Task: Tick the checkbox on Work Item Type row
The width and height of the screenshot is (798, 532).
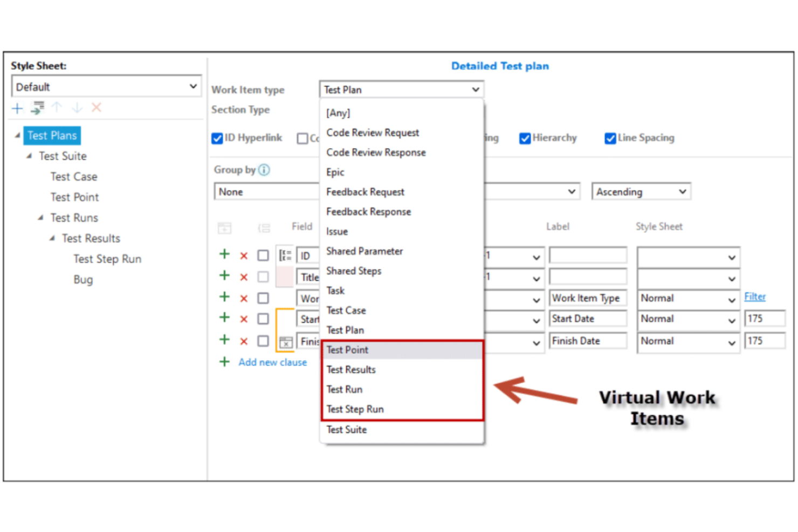Action: click(x=263, y=298)
